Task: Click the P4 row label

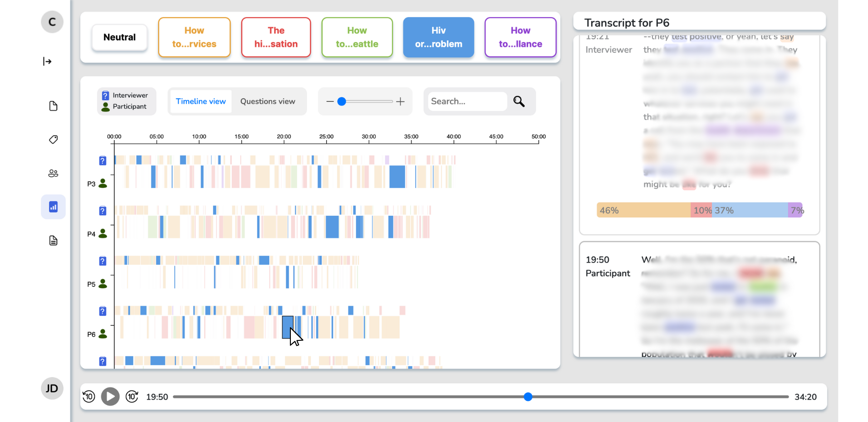Action: tap(91, 234)
